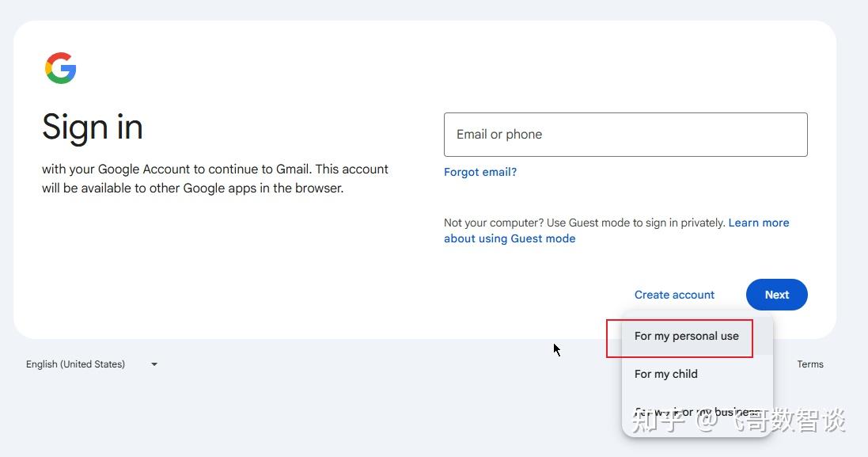Click the Google logo
This screenshot has width=868, height=457.
coord(61,68)
